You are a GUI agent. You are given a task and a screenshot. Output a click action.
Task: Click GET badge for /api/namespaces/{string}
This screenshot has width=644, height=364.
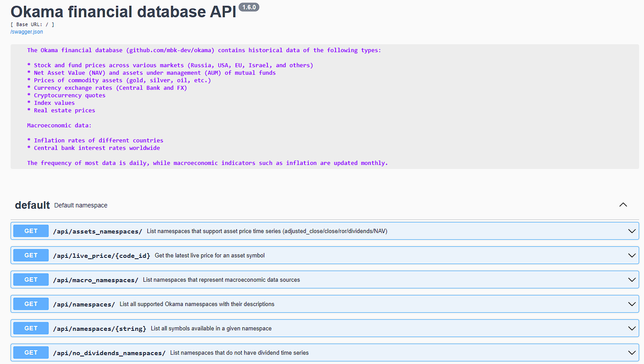[x=31, y=328]
